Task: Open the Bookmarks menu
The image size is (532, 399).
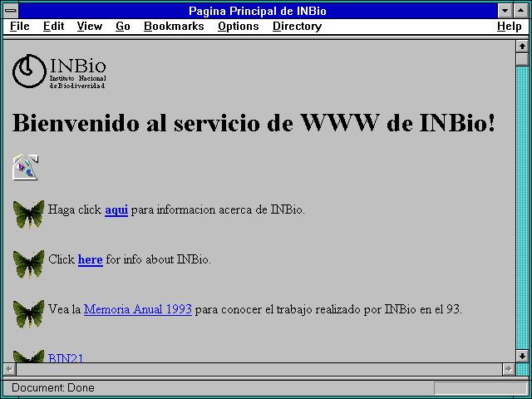Action: tap(174, 27)
